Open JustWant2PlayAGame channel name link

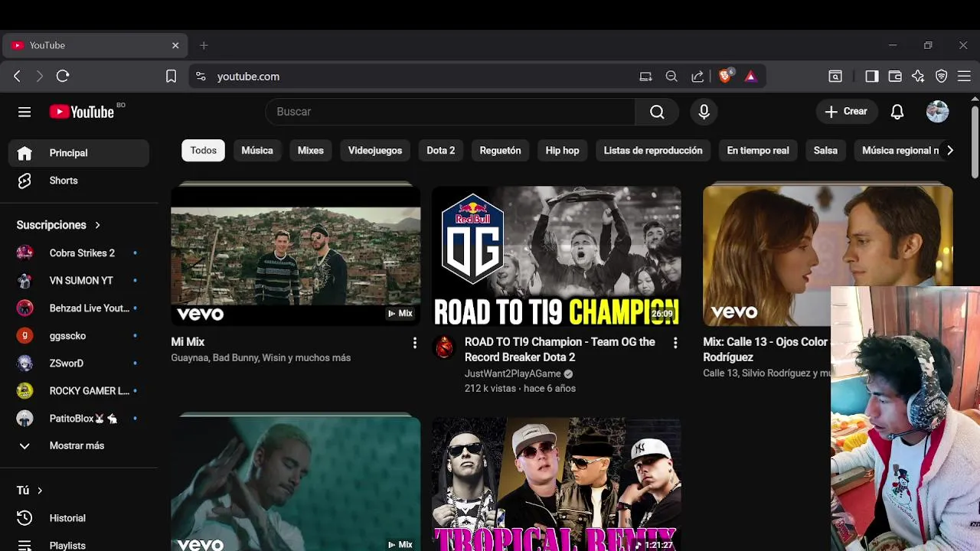[x=512, y=373]
